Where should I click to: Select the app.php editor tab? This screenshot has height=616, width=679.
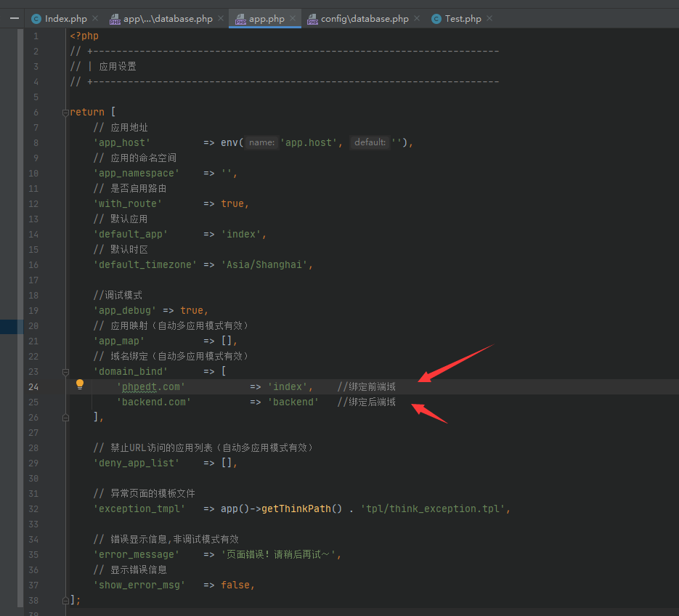click(x=267, y=19)
